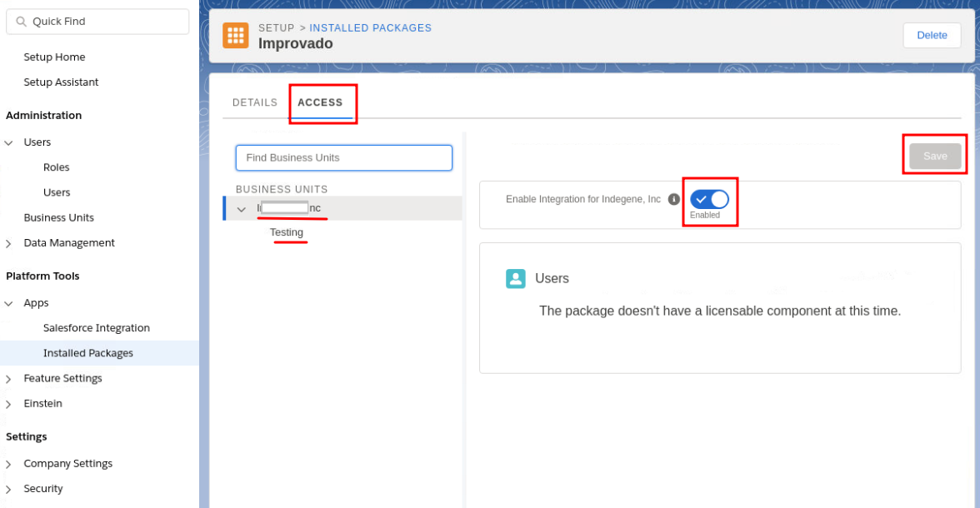
Task: Switch to the Details tab
Action: [255, 102]
